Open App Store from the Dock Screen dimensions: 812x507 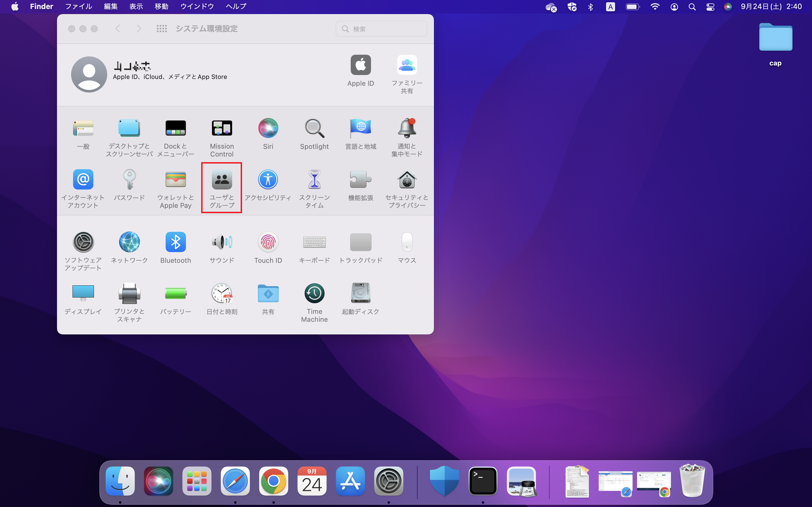coord(350,481)
